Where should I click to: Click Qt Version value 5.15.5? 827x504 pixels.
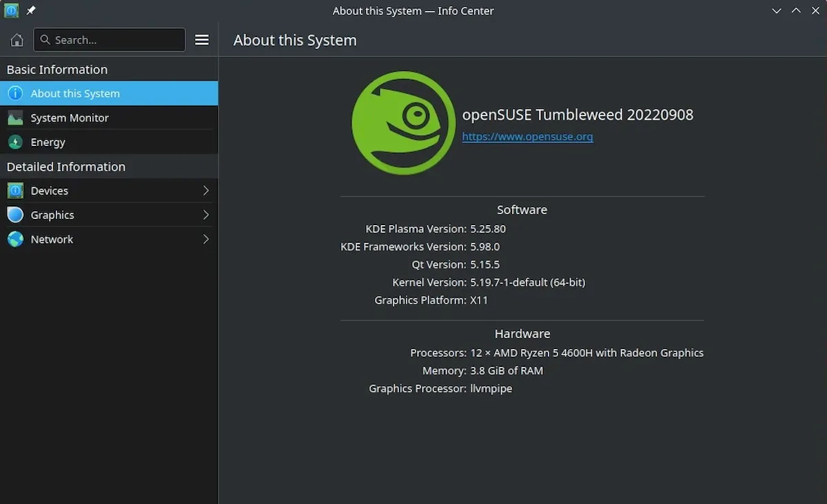(485, 264)
